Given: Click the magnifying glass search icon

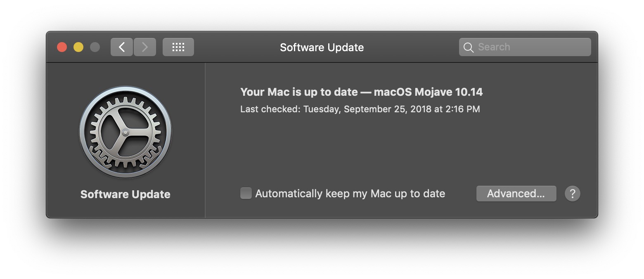Looking at the screenshot, I should click(469, 47).
